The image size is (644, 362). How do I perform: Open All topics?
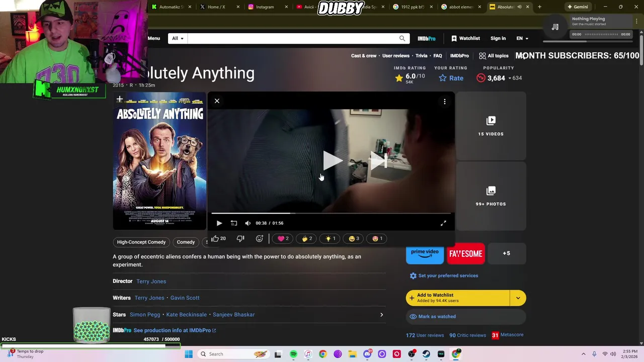(x=494, y=56)
